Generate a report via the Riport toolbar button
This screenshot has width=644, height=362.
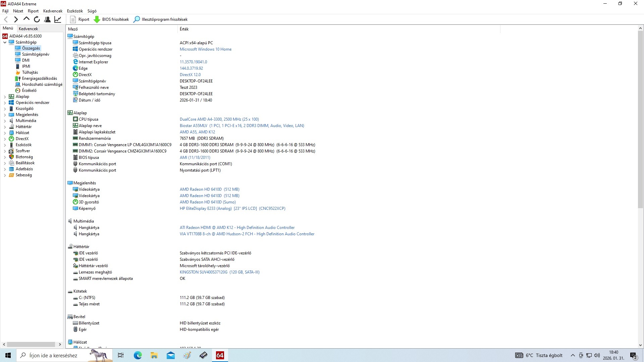click(80, 19)
